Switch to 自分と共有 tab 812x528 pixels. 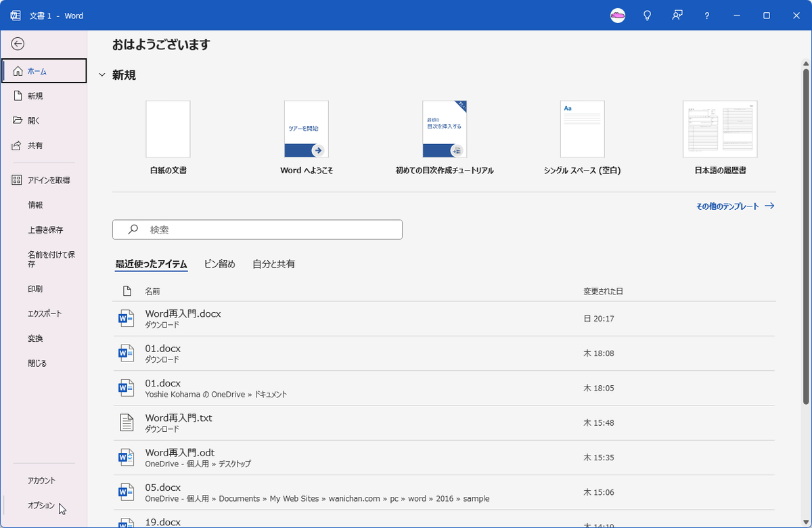(x=273, y=264)
